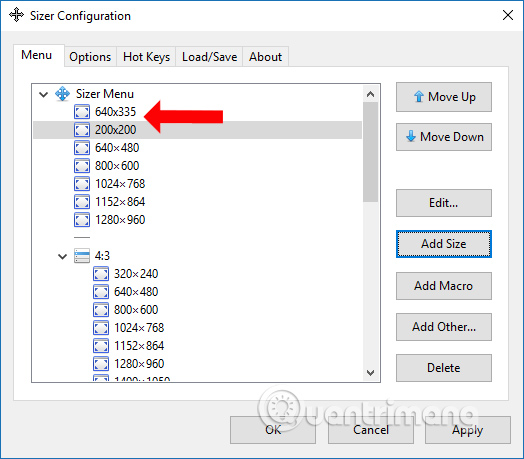Click the window icon beside 200x200
The image size is (524, 459).
[x=82, y=130]
